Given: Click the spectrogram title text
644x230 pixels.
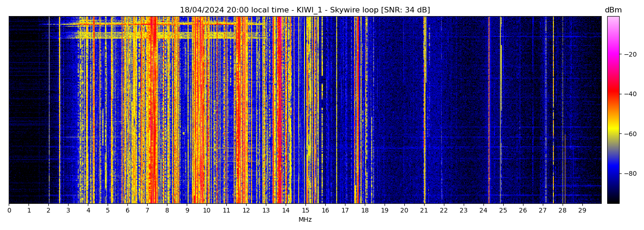Looking at the screenshot, I should coord(305,10).
